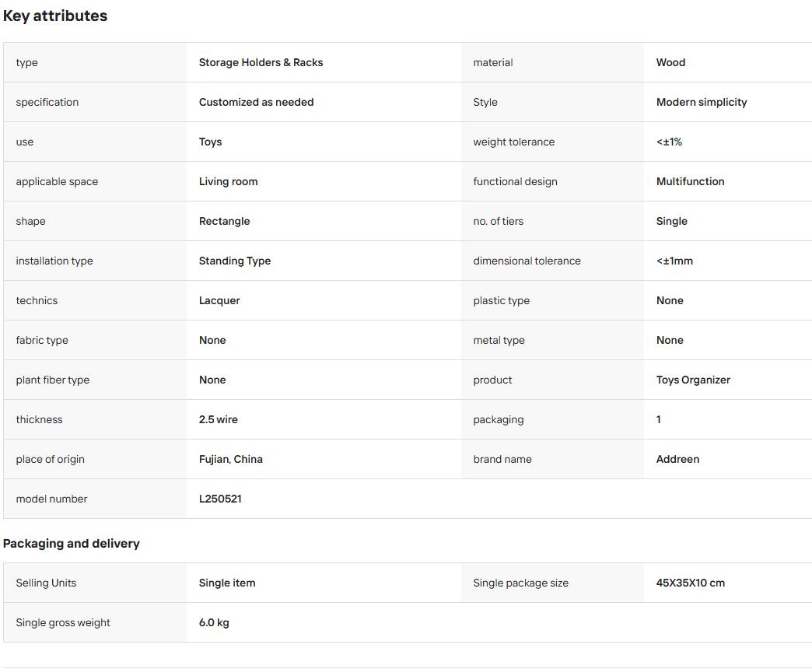Click the Multifunction functional design value
The width and height of the screenshot is (812, 669).
tap(691, 182)
